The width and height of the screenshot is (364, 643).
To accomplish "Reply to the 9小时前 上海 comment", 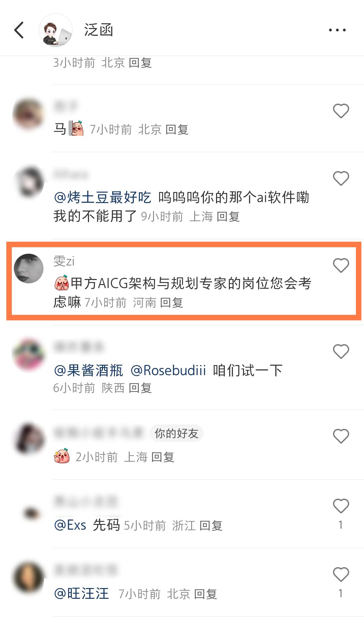I will pyautogui.click(x=228, y=217).
